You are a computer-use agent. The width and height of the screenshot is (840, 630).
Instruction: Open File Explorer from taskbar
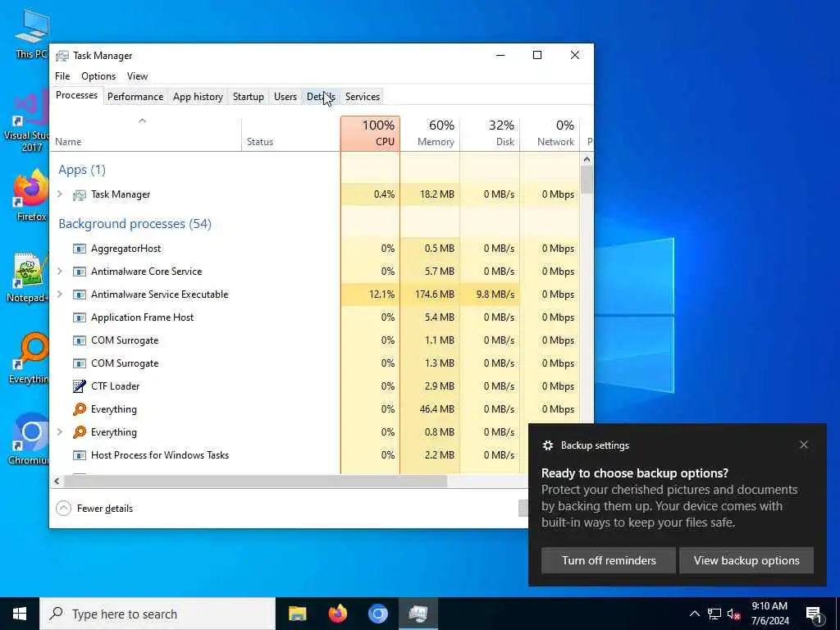coord(297,614)
